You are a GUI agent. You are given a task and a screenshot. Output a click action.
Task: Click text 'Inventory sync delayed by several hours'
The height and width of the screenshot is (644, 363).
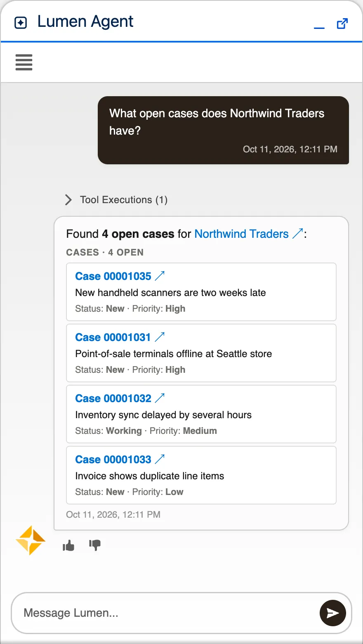pos(163,415)
